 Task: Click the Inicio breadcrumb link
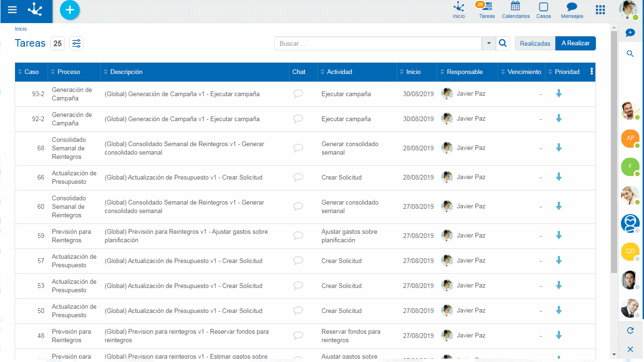click(x=21, y=29)
